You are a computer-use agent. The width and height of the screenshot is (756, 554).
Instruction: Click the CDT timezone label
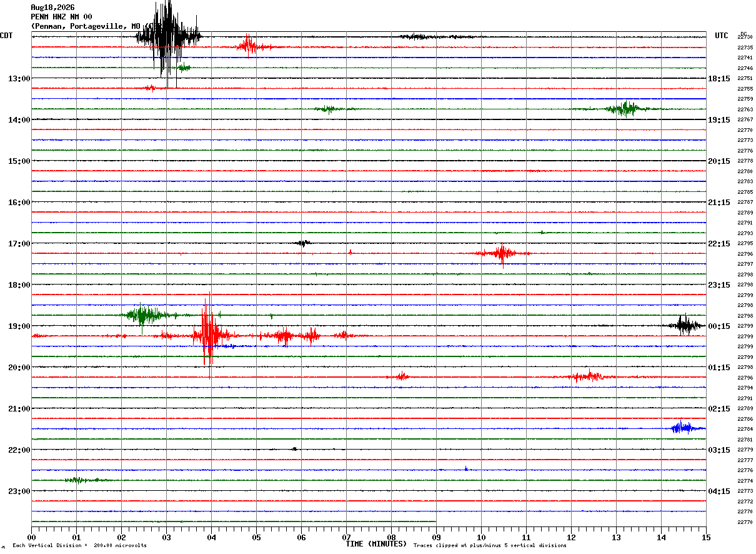(7, 36)
